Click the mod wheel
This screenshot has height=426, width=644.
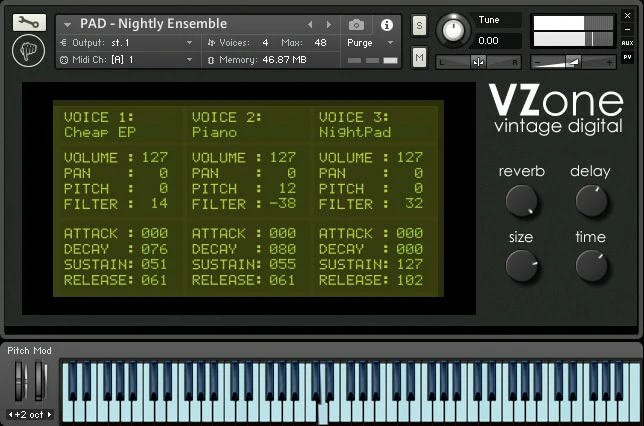click(x=39, y=381)
